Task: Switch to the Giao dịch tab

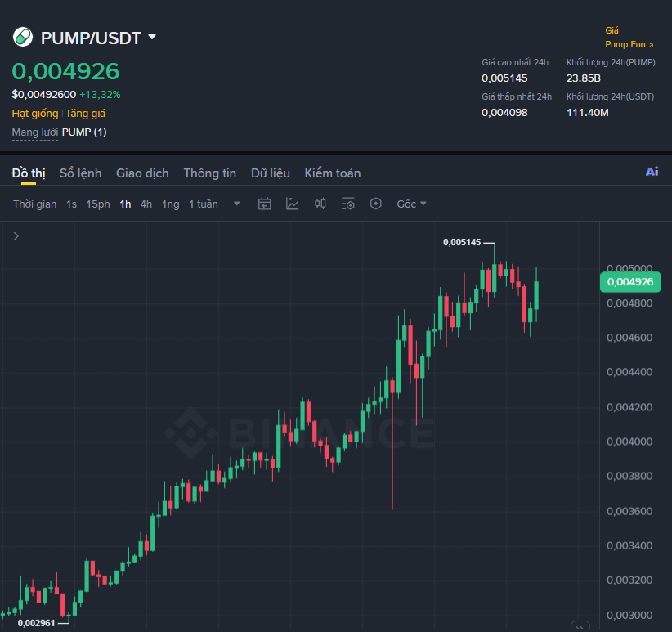Action: pyautogui.click(x=142, y=173)
